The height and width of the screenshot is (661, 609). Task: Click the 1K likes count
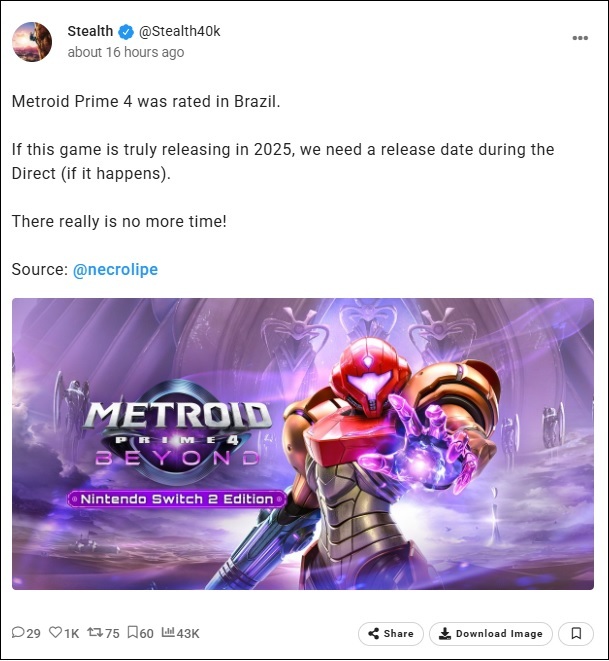(72, 633)
